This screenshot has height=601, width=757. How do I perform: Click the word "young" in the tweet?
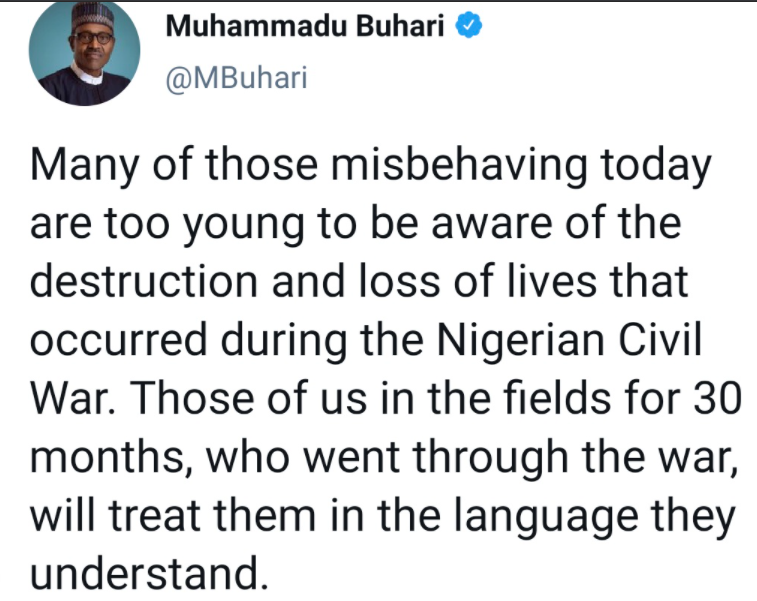[253, 226]
